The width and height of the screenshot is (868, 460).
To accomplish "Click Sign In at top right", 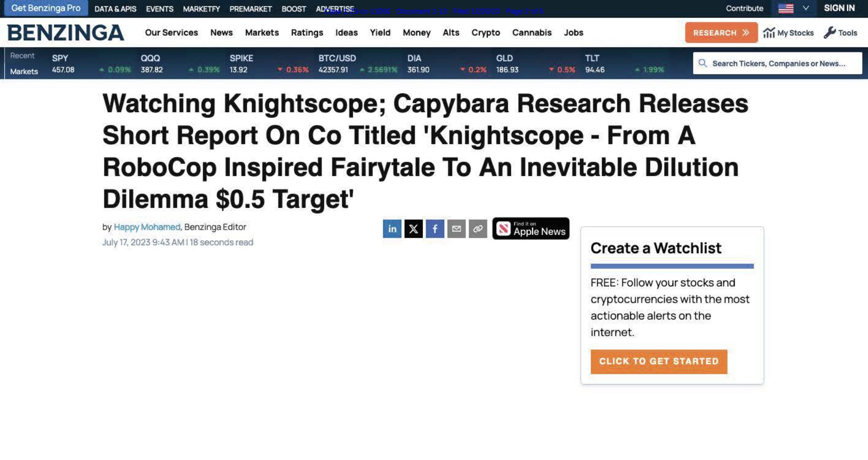I will 839,8.
